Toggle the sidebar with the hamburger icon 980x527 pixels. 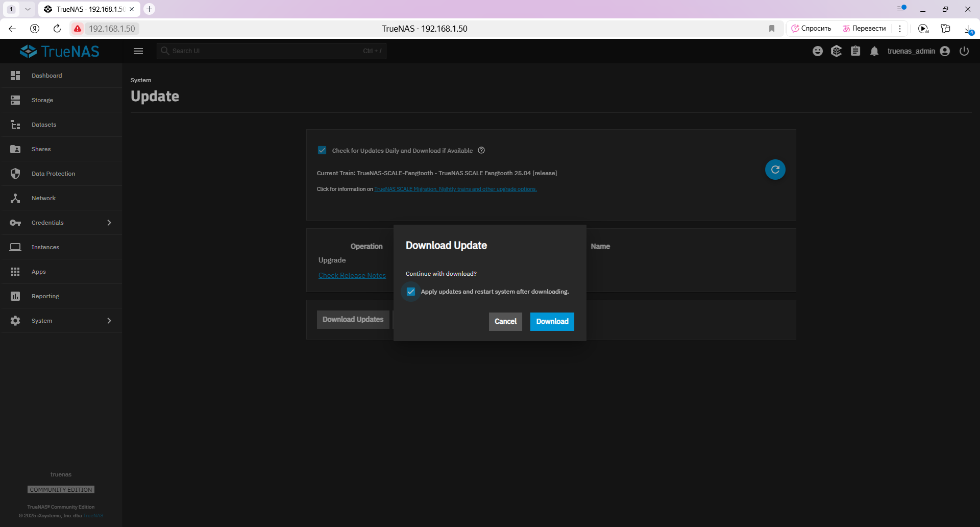click(x=138, y=51)
